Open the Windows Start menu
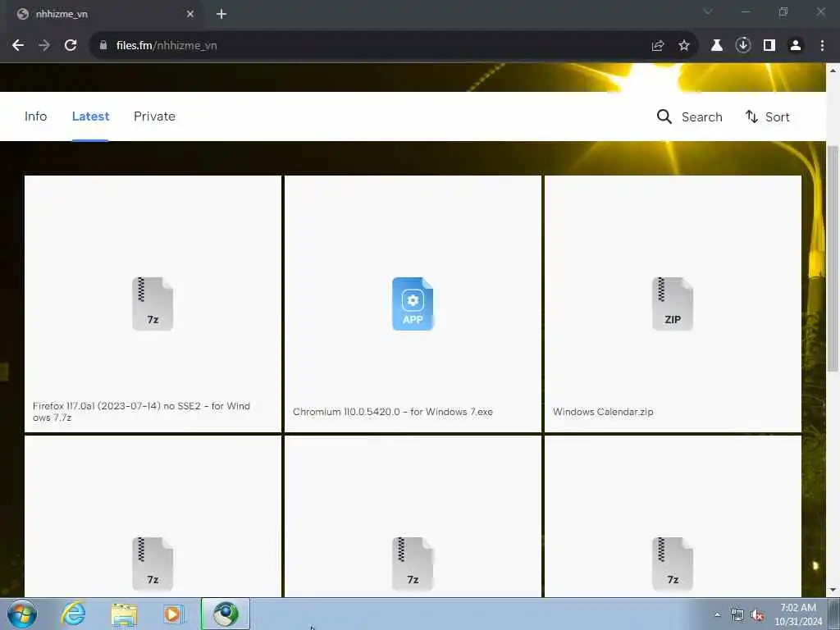 coord(22,614)
